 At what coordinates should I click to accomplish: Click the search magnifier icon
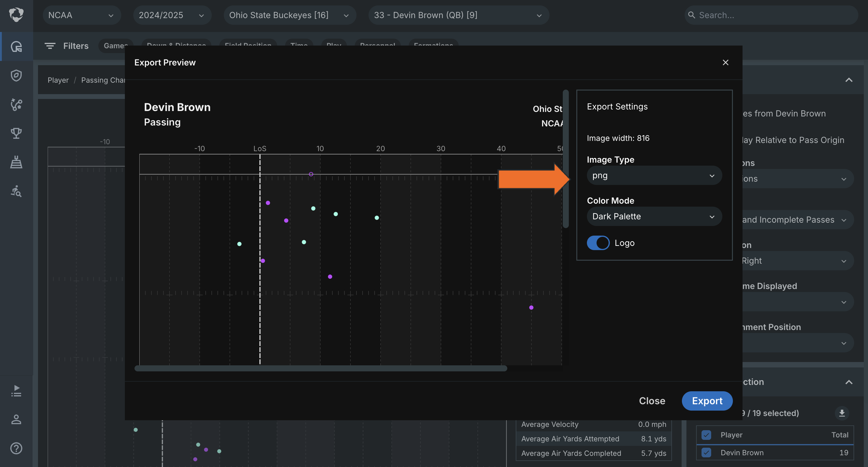pyautogui.click(x=692, y=15)
